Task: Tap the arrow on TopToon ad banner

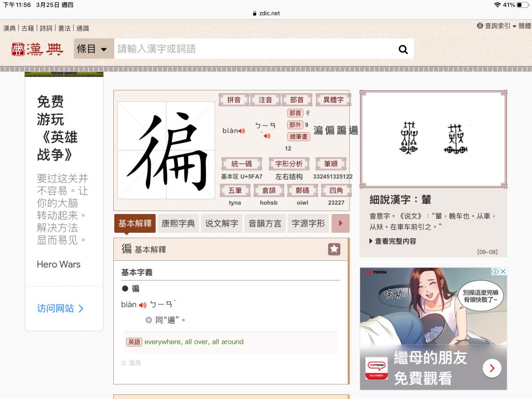Action: [x=491, y=368]
